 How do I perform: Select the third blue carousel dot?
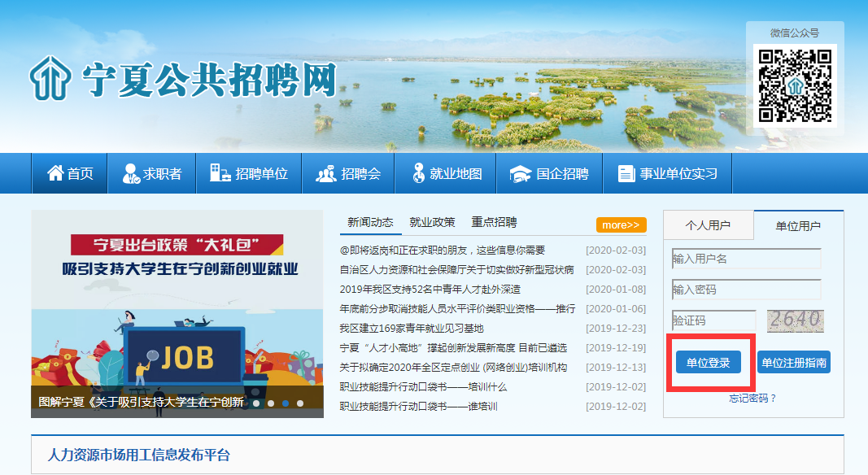point(286,403)
